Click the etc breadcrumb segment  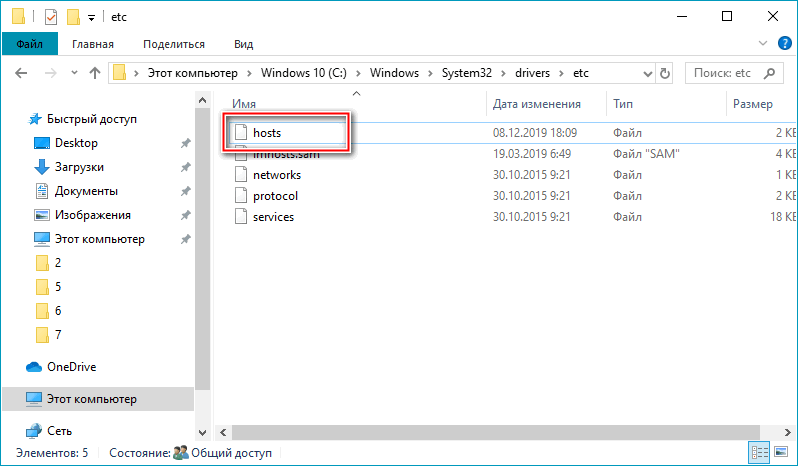(x=581, y=73)
